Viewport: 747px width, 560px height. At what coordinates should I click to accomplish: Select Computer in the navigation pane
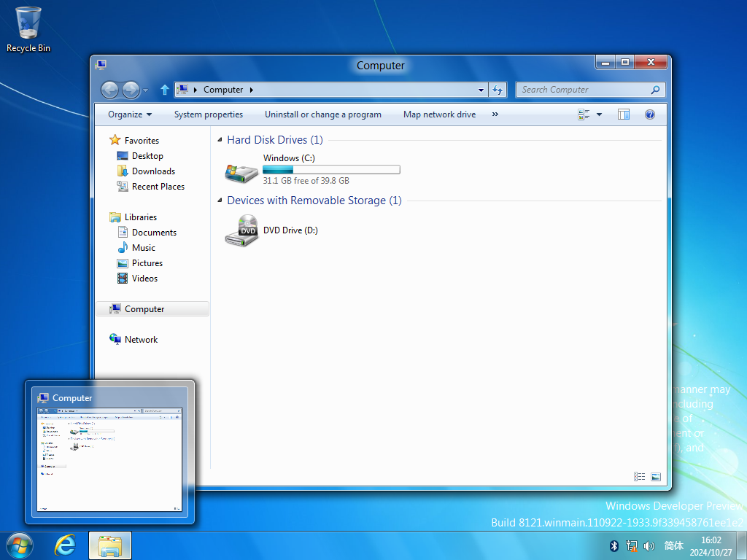(152, 309)
